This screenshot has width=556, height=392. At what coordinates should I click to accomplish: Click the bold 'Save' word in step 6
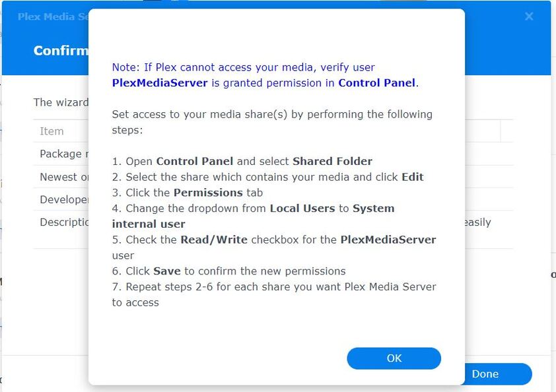[167, 271]
